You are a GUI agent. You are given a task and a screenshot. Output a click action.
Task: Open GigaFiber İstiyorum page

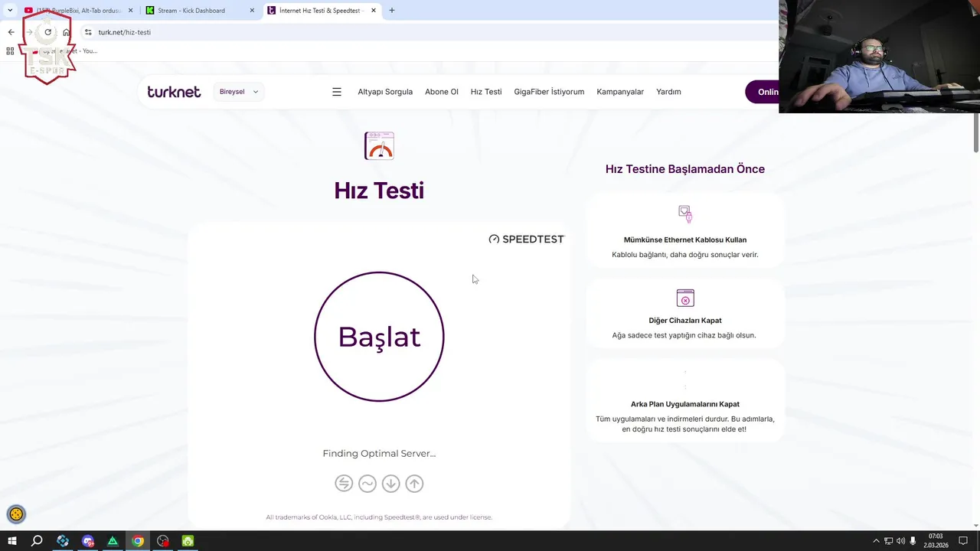coord(549,92)
